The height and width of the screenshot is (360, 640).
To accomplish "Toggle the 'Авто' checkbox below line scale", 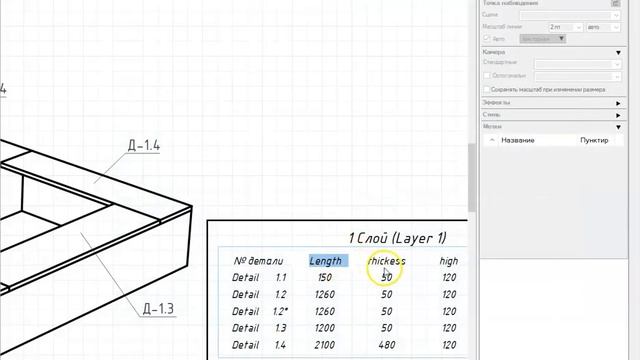I will pos(486,38).
